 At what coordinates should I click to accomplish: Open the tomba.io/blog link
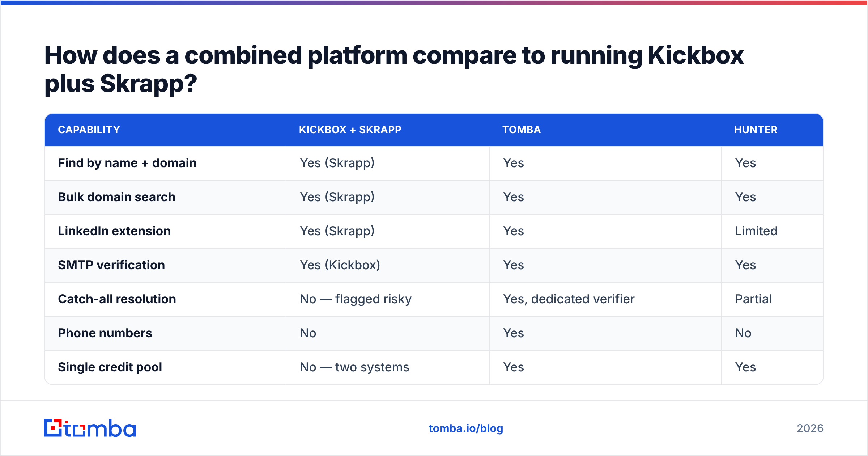(466, 428)
